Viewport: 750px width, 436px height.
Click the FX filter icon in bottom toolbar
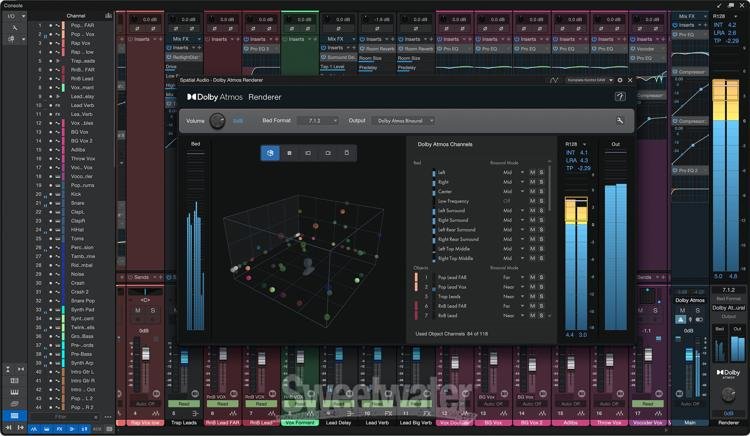click(x=59, y=429)
